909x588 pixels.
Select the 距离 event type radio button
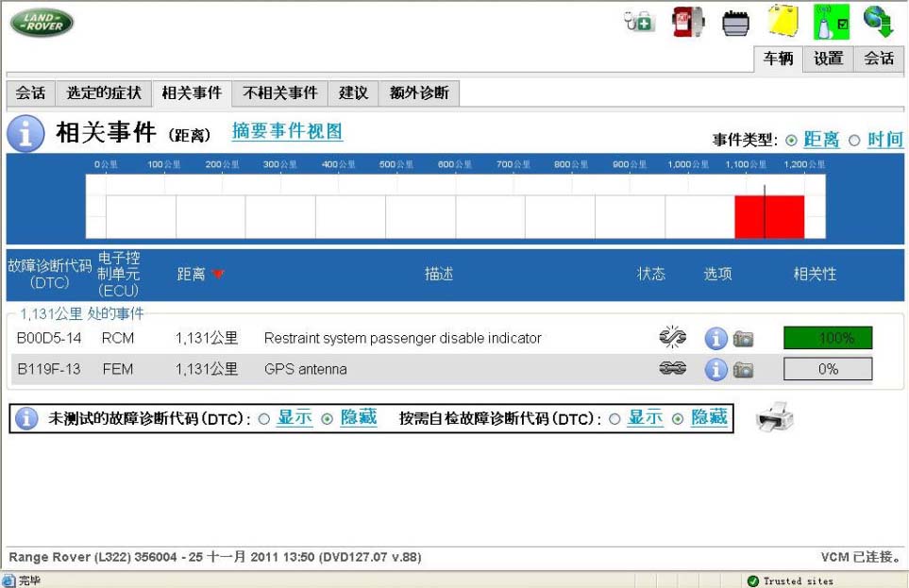[791, 141]
